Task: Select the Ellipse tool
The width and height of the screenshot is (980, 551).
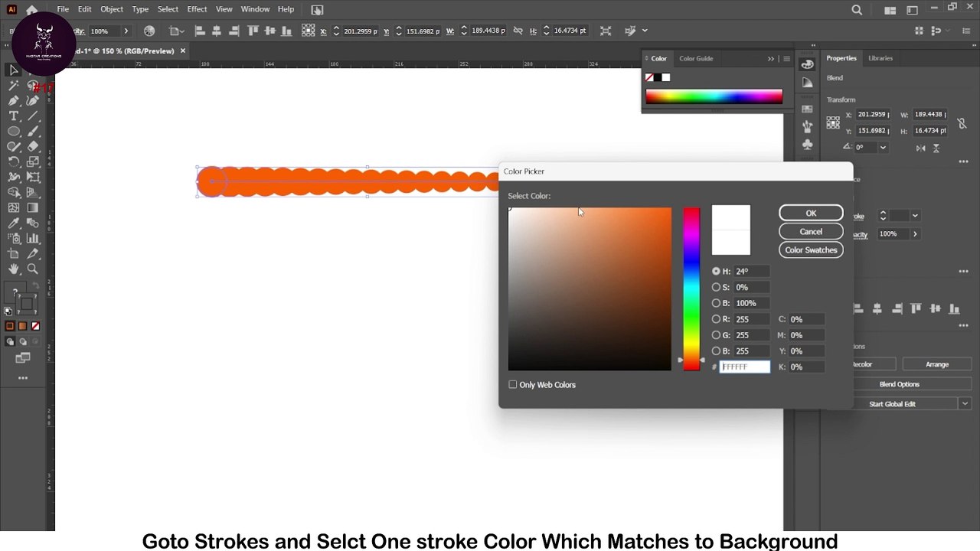Action: 14,131
